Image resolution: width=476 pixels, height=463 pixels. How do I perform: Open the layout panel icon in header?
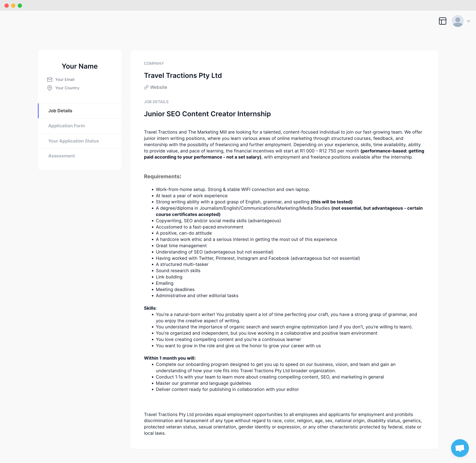coord(442,21)
